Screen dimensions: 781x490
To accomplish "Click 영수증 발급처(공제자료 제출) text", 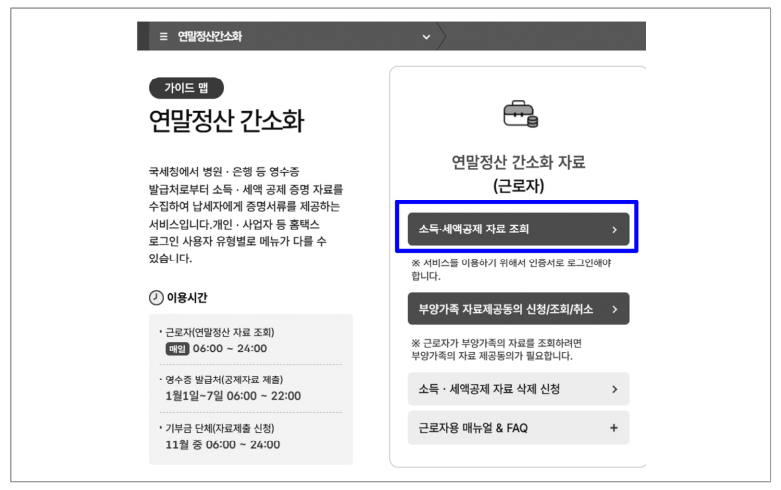I will pyautogui.click(x=224, y=379).
